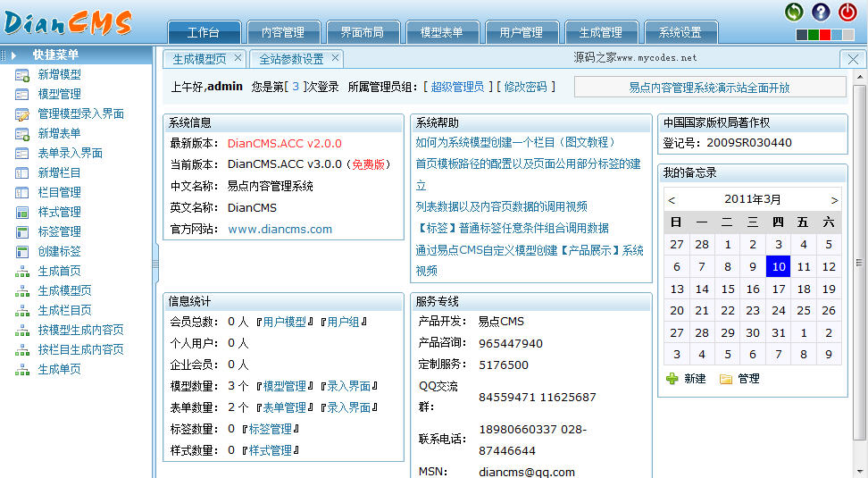The width and height of the screenshot is (868, 478).
Task: Close the 生成模型页 tab
Action: point(238,57)
